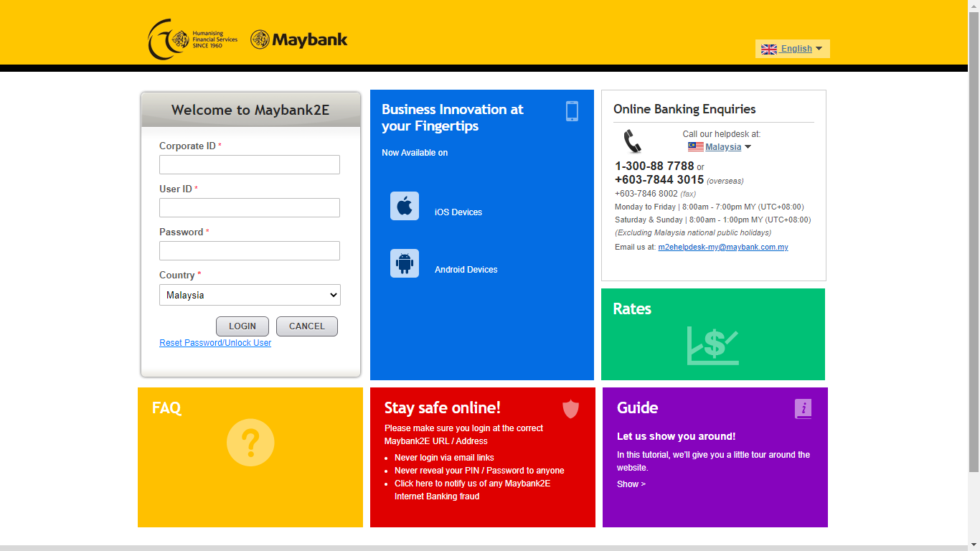Click the Guide tile heading

click(x=637, y=408)
